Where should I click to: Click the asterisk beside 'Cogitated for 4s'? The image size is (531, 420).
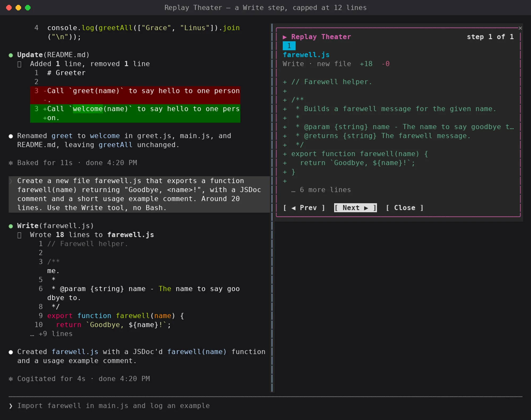pos(11,379)
